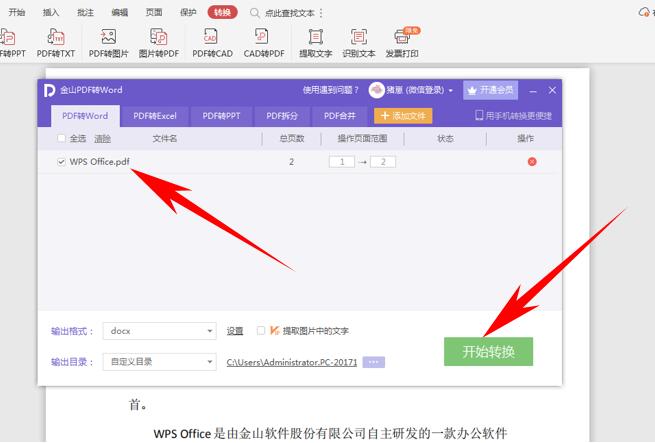
Task: Remove WPS Office.pdf with the red delete icon
Action: 532,162
